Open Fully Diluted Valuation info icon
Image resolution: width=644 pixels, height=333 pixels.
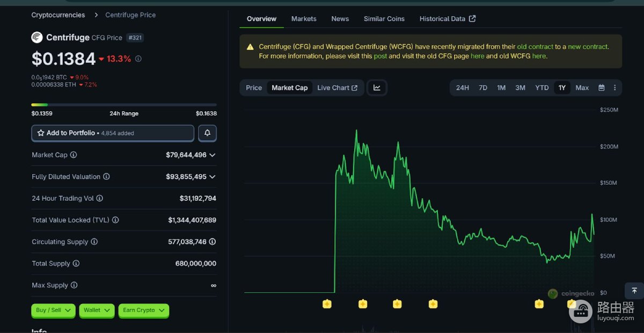click(x=106, y=177)
